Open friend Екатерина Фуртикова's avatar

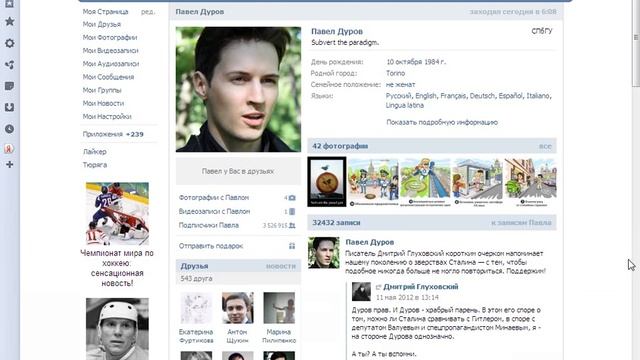pos(196,308)
